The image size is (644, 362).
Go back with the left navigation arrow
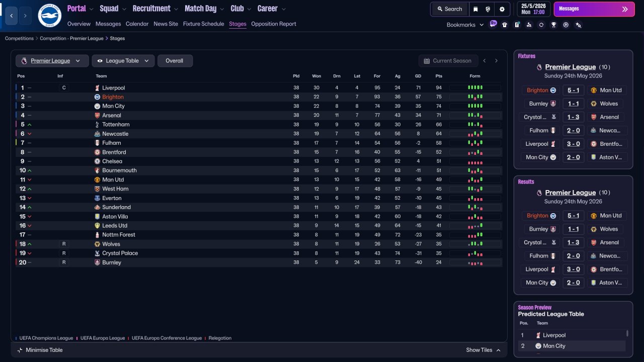(x=12, y=16)
